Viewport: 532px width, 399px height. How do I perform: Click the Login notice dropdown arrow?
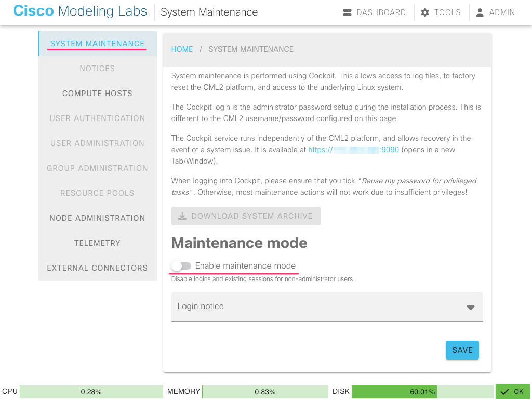tap(470, 308)
